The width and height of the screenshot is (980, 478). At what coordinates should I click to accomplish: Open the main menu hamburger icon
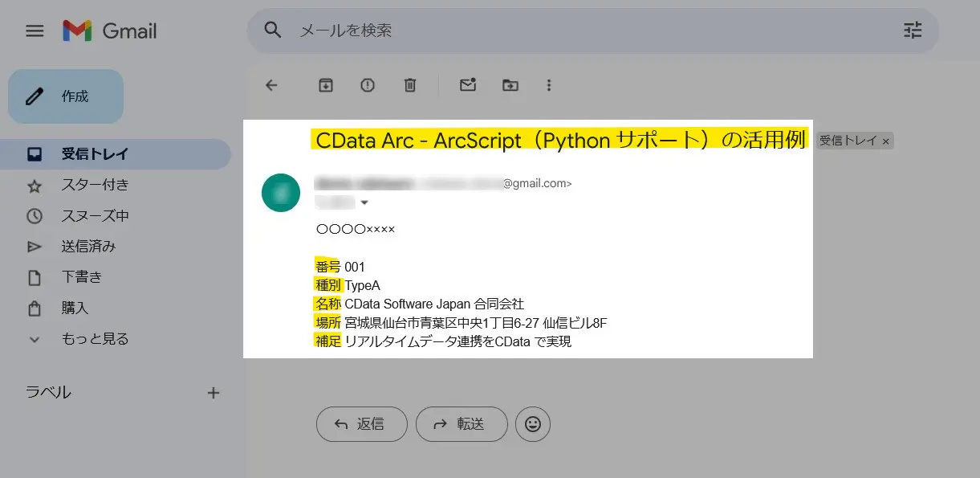click(x=35, y=31)
